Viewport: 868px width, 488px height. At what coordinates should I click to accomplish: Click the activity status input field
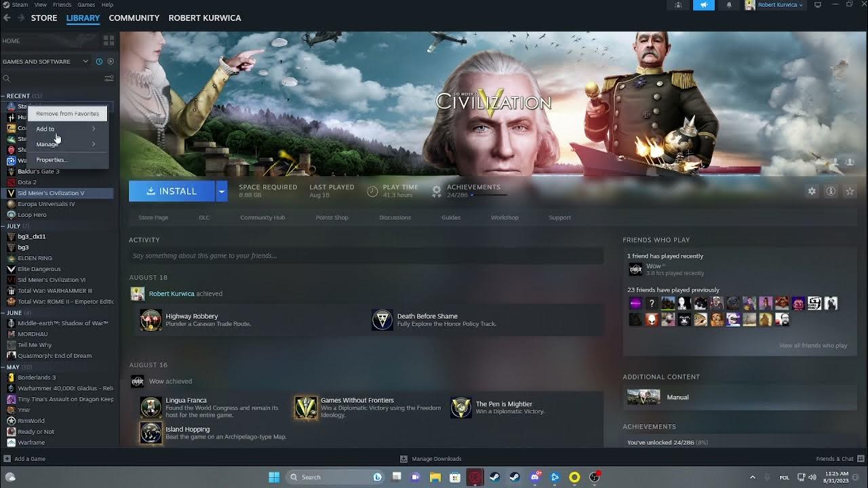click(x=366, y=256)
